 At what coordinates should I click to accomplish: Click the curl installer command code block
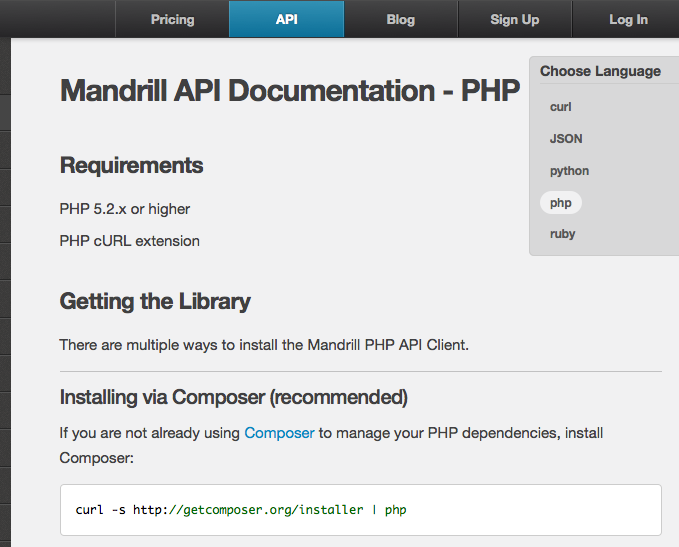pyautogui.click(x=361, y=510)
